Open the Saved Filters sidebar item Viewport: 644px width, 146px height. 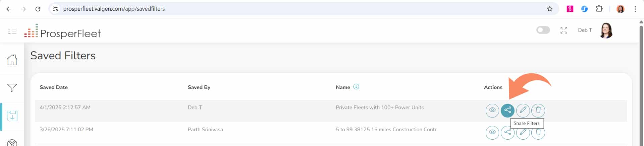pos(12,116)
